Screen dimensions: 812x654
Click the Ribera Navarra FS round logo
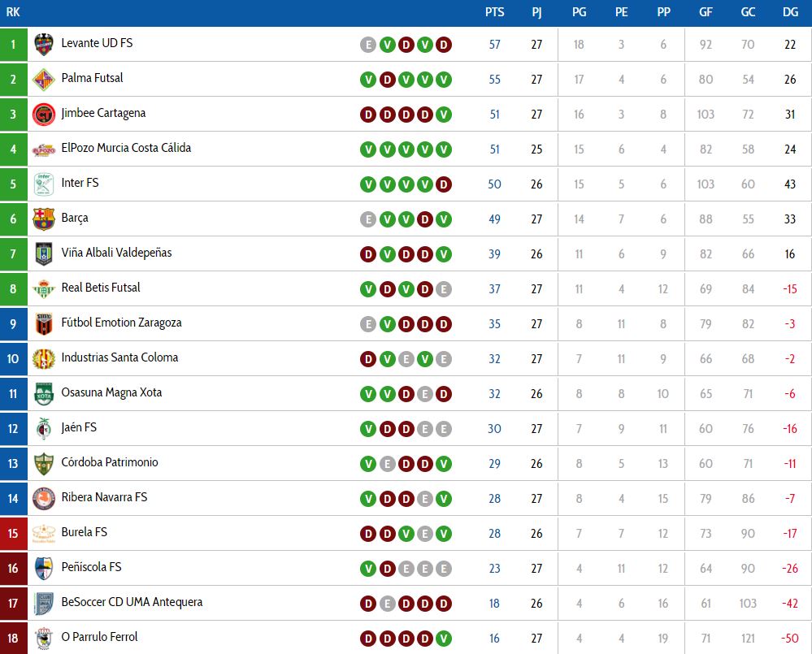point(44,498)
